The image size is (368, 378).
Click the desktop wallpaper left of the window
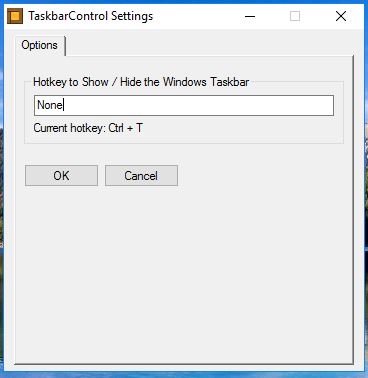click(x=2, y=200)
